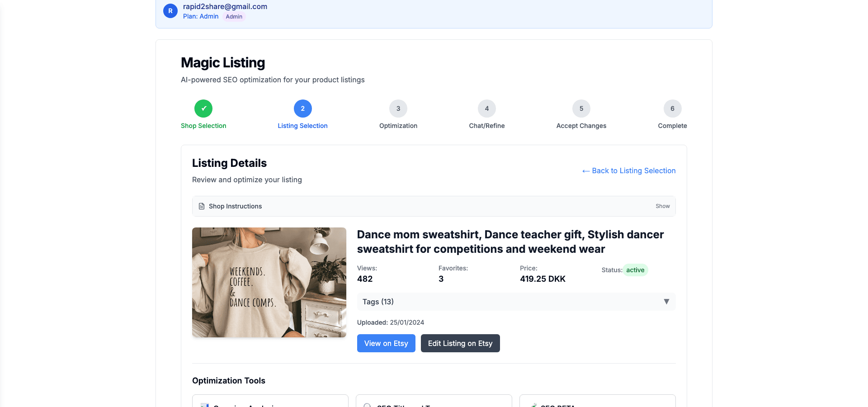Click the step 2 Listing Selection circle

(x=302, y=109)
